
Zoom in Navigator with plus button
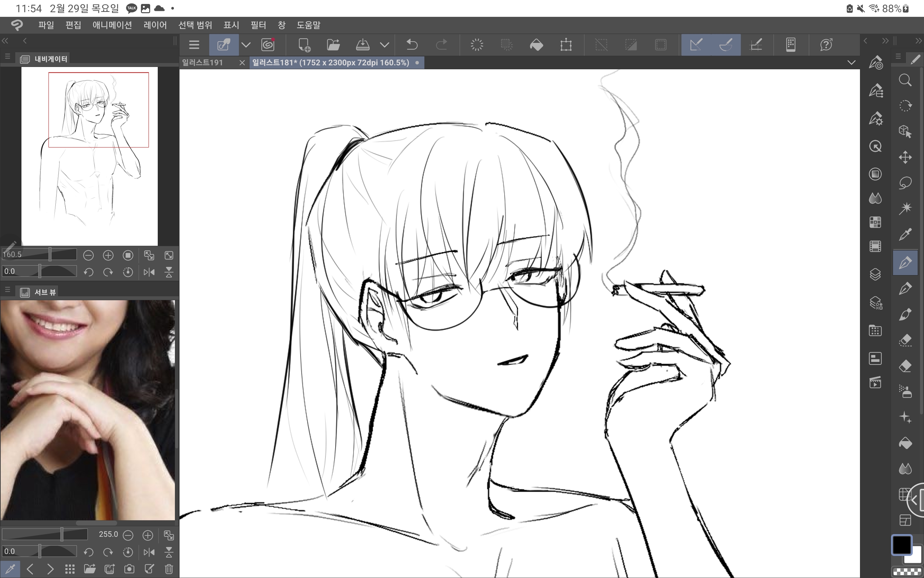(x=108, y=255)
